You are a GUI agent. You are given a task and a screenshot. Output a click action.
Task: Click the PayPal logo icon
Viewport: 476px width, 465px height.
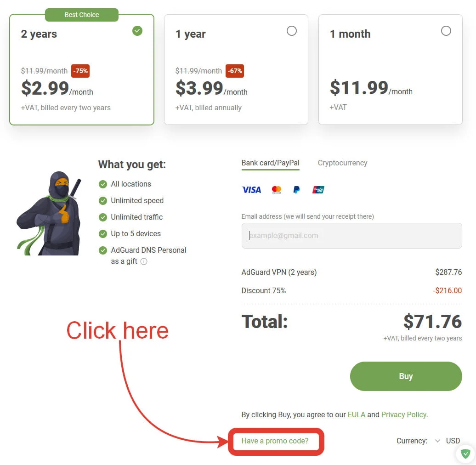(297, 190)
